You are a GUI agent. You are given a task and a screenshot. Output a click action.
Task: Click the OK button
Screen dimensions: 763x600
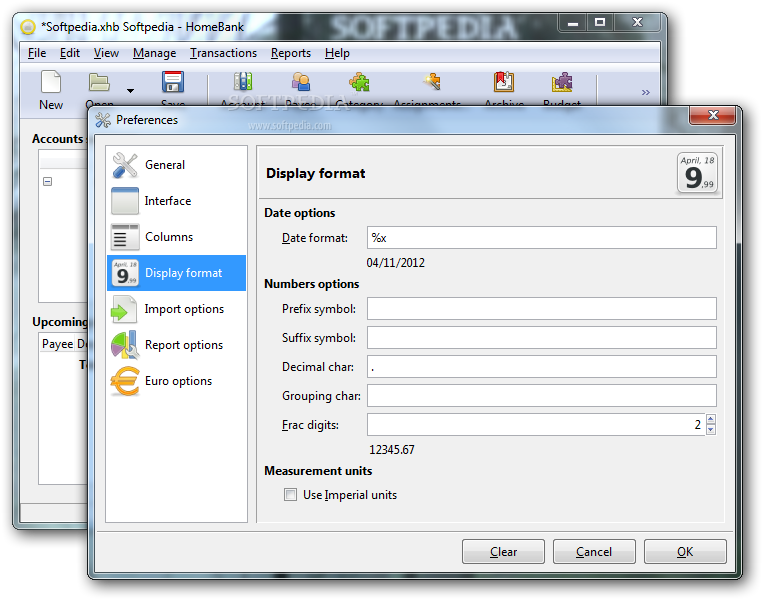click(685, 552)
